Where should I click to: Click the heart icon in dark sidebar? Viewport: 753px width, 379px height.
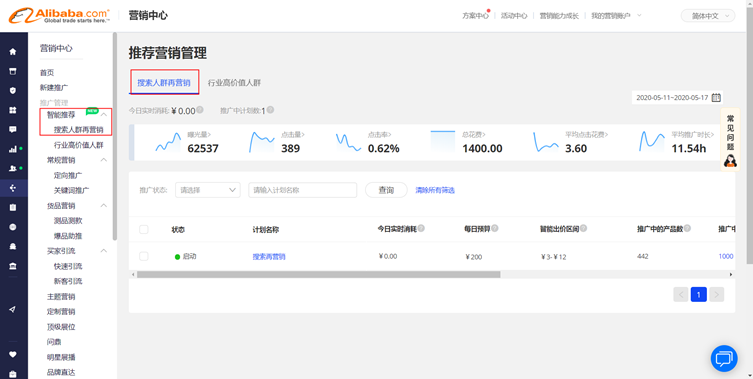coord(13,355)
